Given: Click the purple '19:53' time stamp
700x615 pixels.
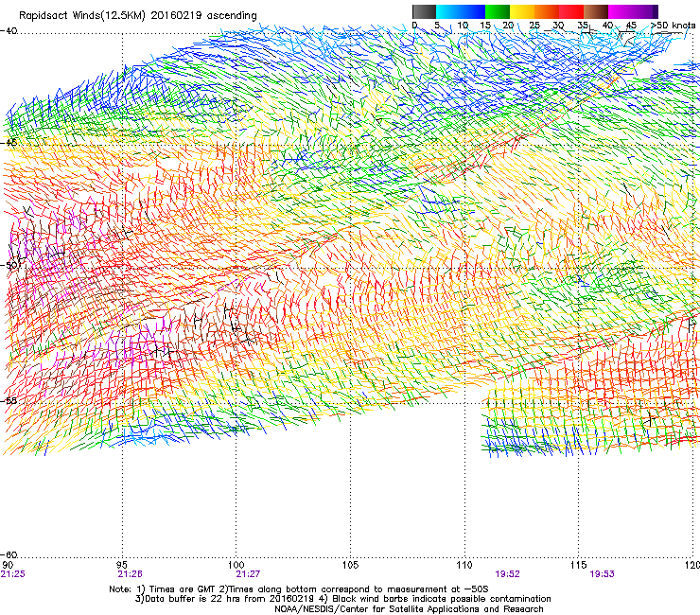Looking at the screenshot, I should click(x=602, y=574).
